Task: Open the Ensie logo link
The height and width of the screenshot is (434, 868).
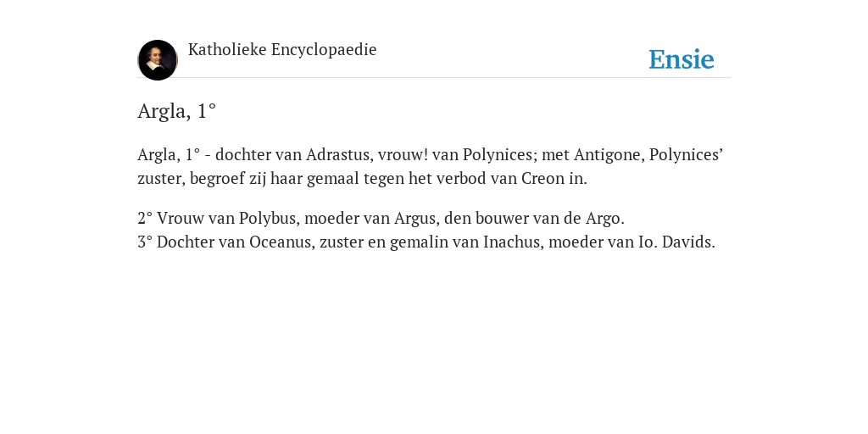Action: tap(682, 59)
